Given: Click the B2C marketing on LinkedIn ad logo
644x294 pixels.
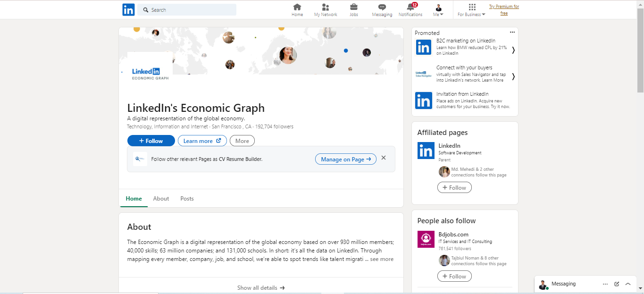Looking at the screenshot, I should point(424,47).
